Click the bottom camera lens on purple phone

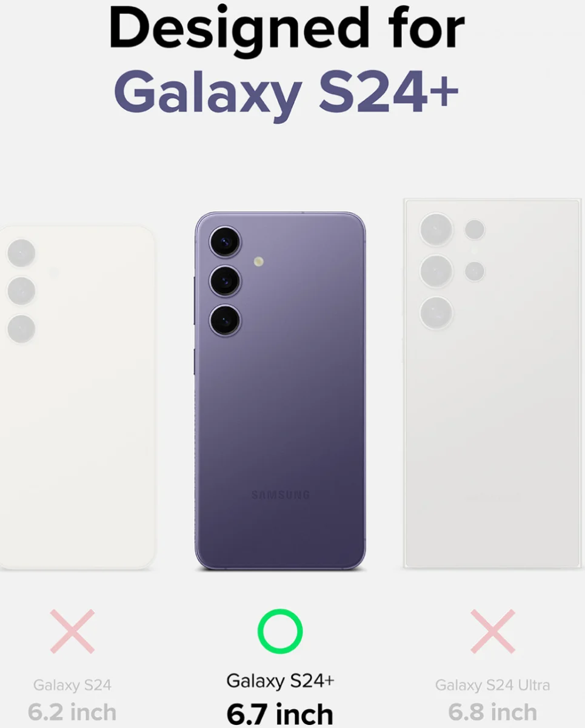[x=225, y=321]
